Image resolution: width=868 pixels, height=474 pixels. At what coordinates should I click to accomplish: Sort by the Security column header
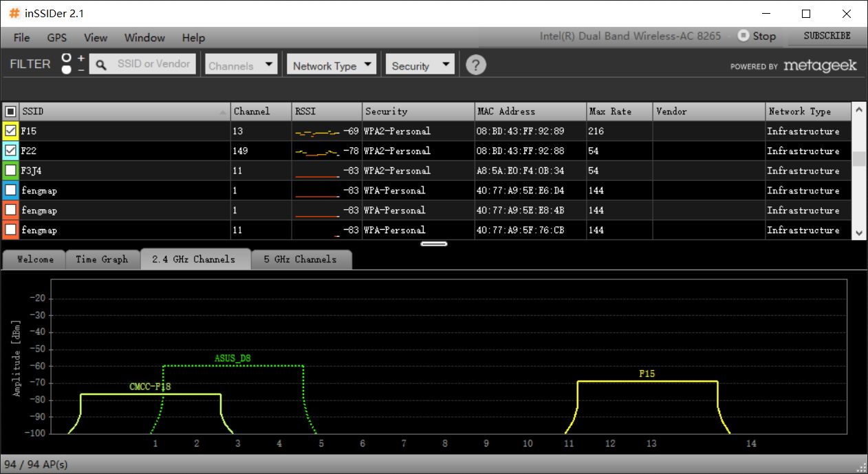(418, 111)
